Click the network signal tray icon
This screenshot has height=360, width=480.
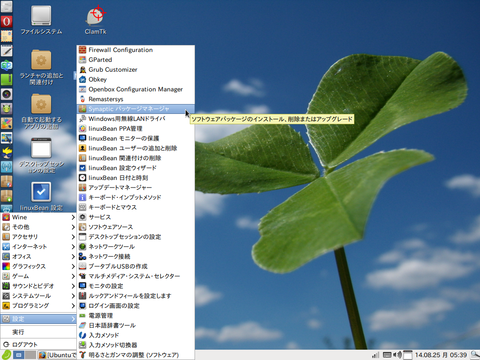point(376,355)
